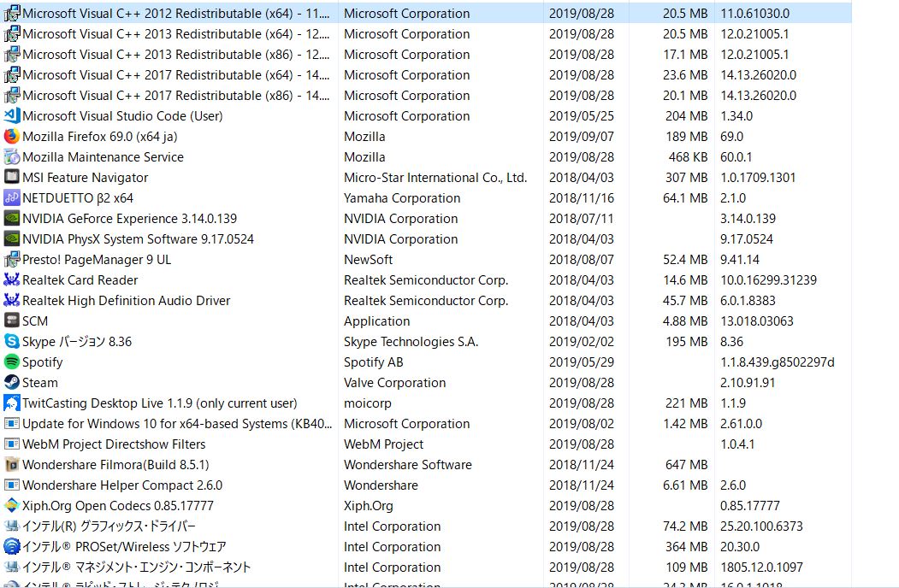
Task: Click the NETDUETTO β2 x64 icon
Action: pos(12,198)
